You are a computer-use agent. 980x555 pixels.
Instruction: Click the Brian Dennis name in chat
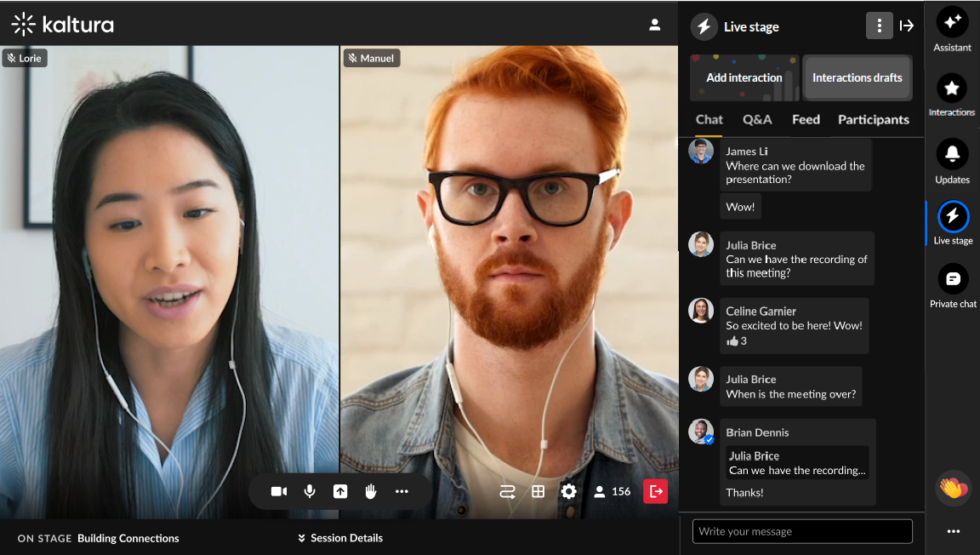coord(757,432)
